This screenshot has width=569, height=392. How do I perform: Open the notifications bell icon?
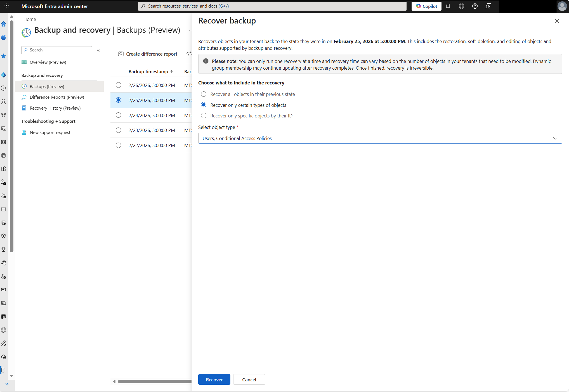(448, 6)
